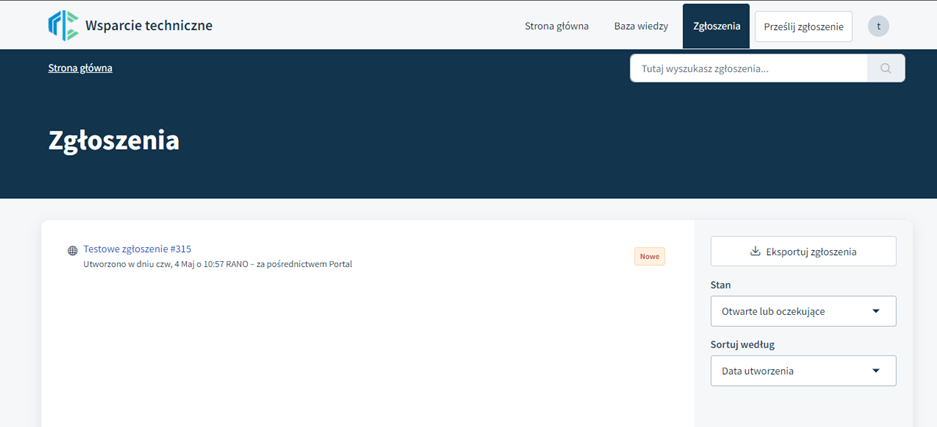Focus the Tutaj wyszukasz zgłoszenia search field
937x427 pixels.
(x=748, y=68)
